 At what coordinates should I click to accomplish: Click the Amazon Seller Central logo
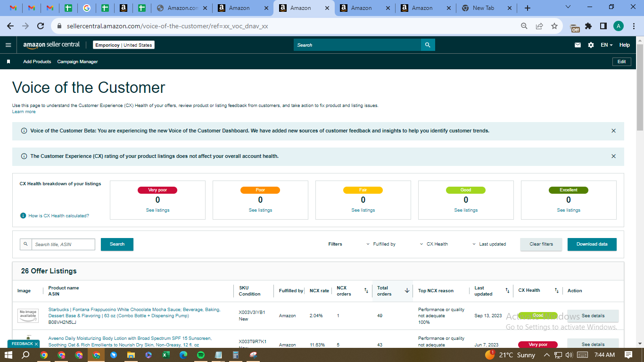(51, 45)
